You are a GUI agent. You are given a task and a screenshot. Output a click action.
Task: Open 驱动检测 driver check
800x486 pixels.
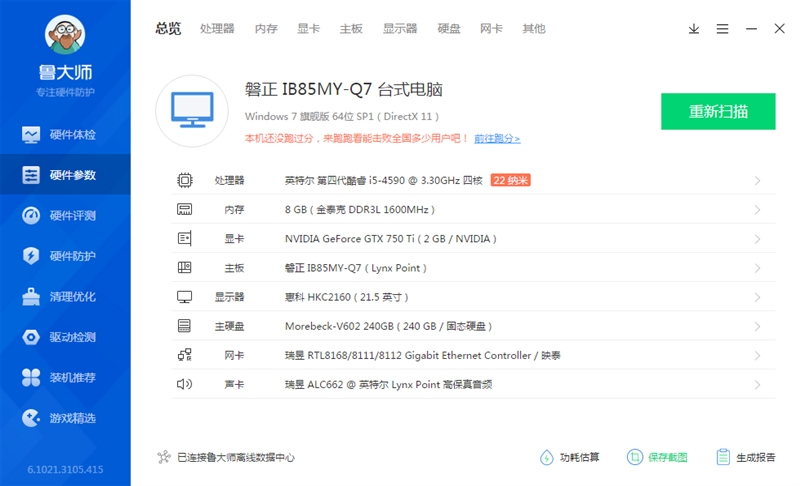click(x=65, y=337)
